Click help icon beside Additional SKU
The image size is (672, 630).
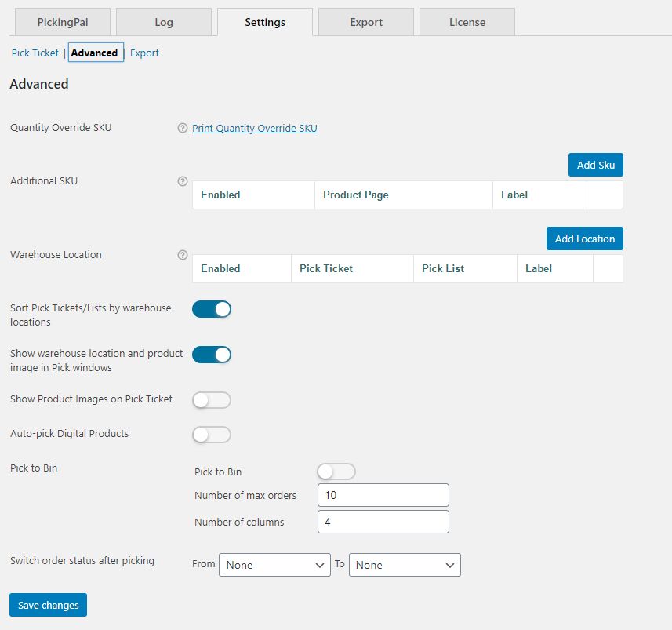pyautogui.click(x=183, y=181)
